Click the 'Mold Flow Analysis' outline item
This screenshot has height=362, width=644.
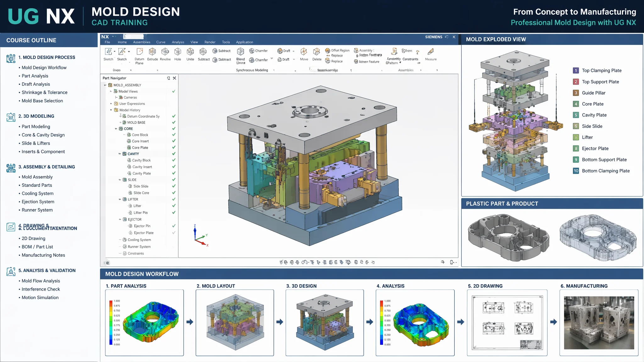[x=41, y=281]
